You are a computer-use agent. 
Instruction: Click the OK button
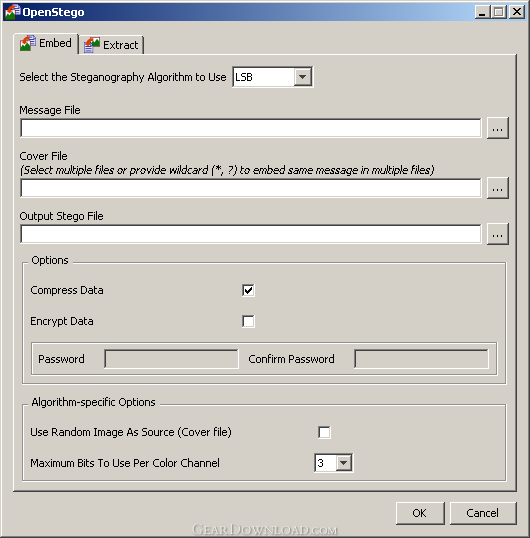coord(420,513)
